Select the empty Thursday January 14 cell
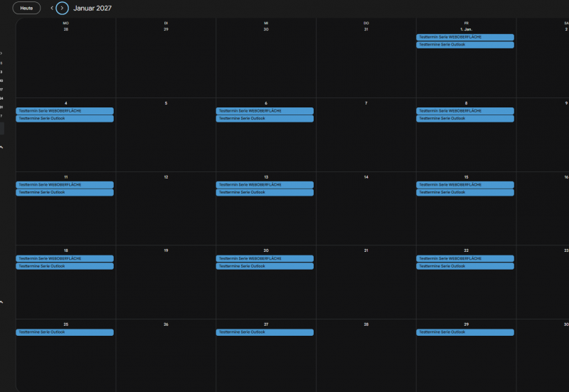 point(366,213)
